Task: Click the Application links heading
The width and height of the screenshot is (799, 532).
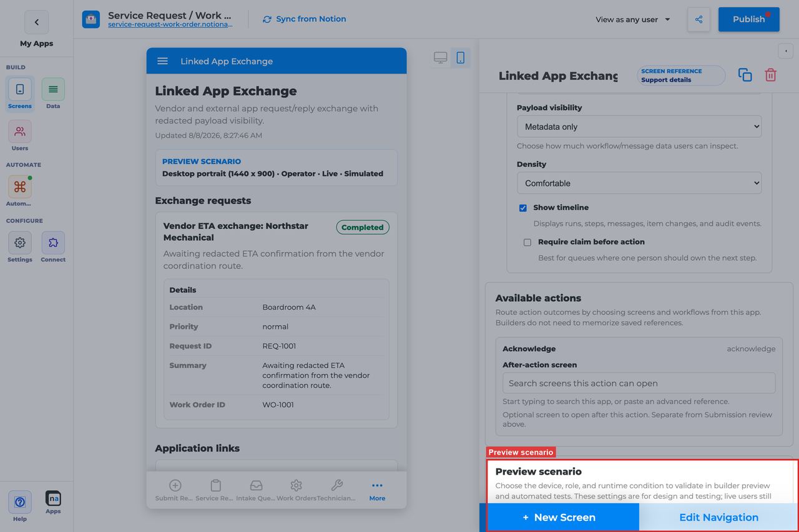Action: 197,448
